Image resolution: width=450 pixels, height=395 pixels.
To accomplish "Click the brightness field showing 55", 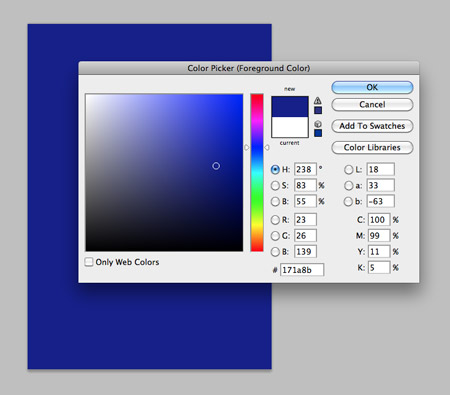I will pos(305,201).
